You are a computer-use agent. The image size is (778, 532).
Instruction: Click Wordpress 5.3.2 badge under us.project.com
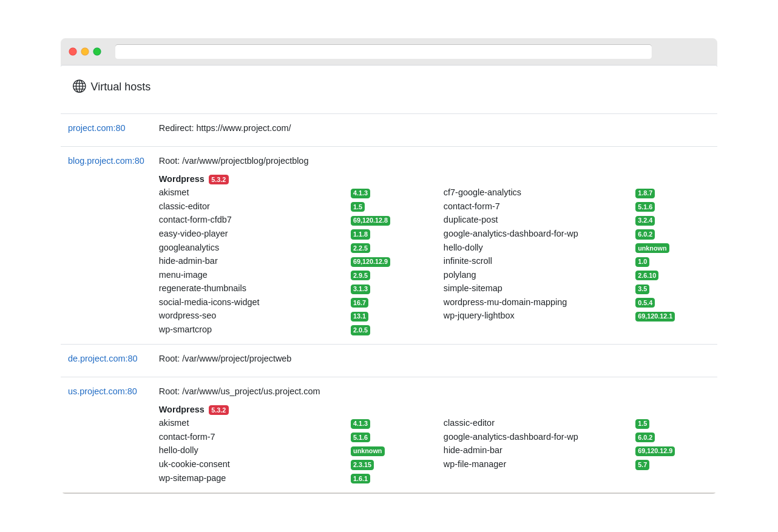(218, 410)
